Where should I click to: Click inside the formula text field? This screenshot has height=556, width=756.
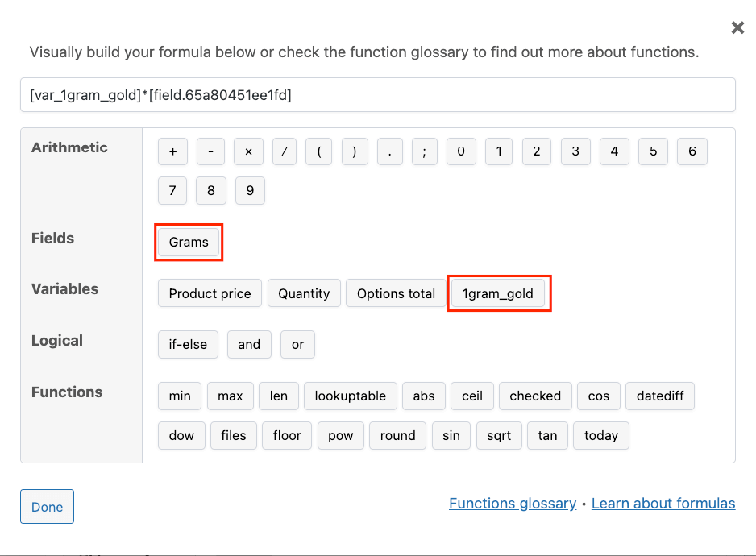377,95
